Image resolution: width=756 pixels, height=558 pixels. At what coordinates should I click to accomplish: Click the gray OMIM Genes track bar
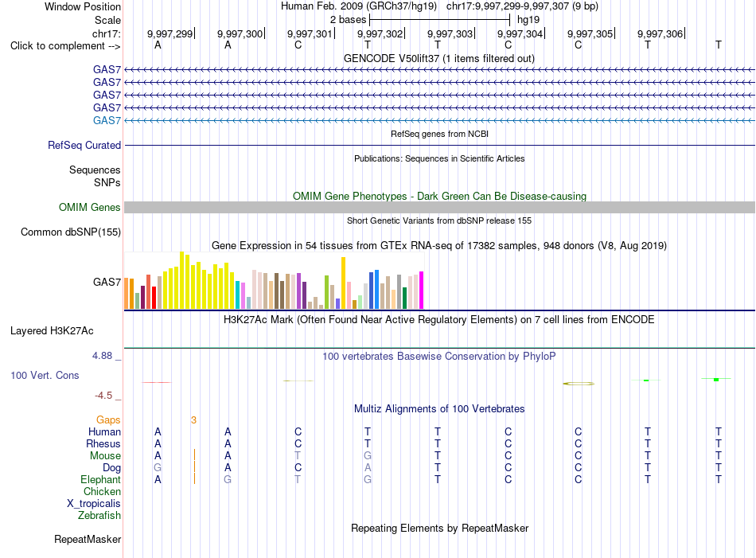pos(439,208)
